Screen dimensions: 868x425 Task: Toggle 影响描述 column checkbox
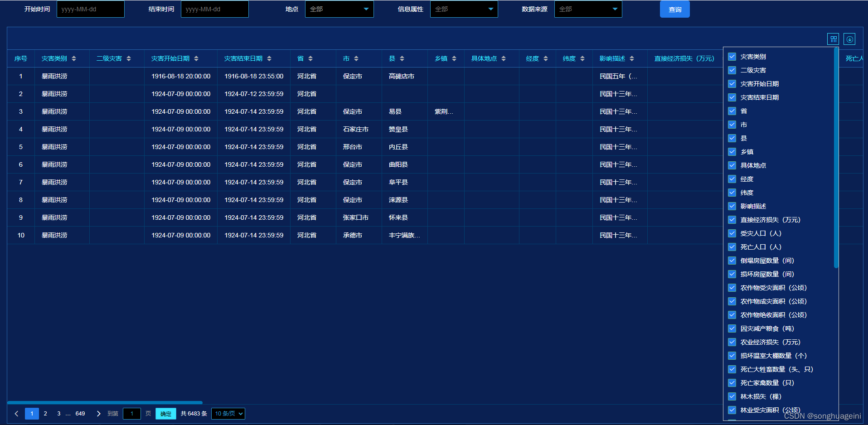coord(732,206)
